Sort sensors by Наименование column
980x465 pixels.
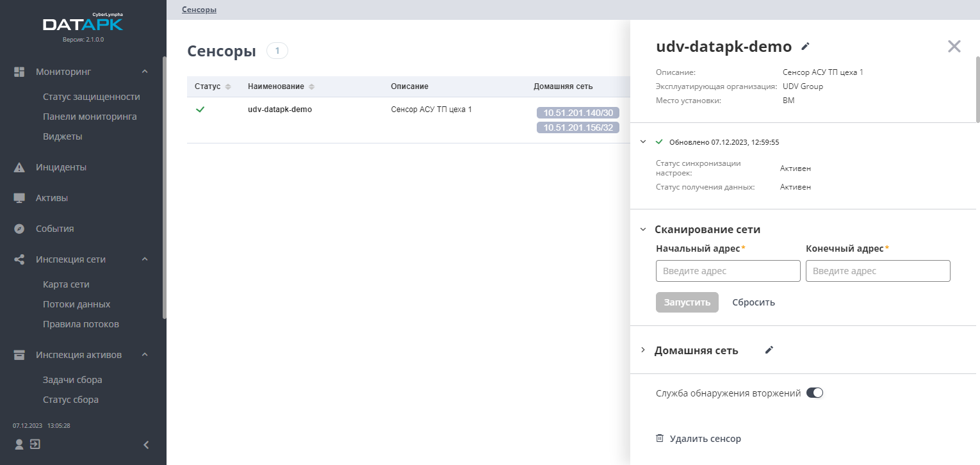click(x=311, y=86)
